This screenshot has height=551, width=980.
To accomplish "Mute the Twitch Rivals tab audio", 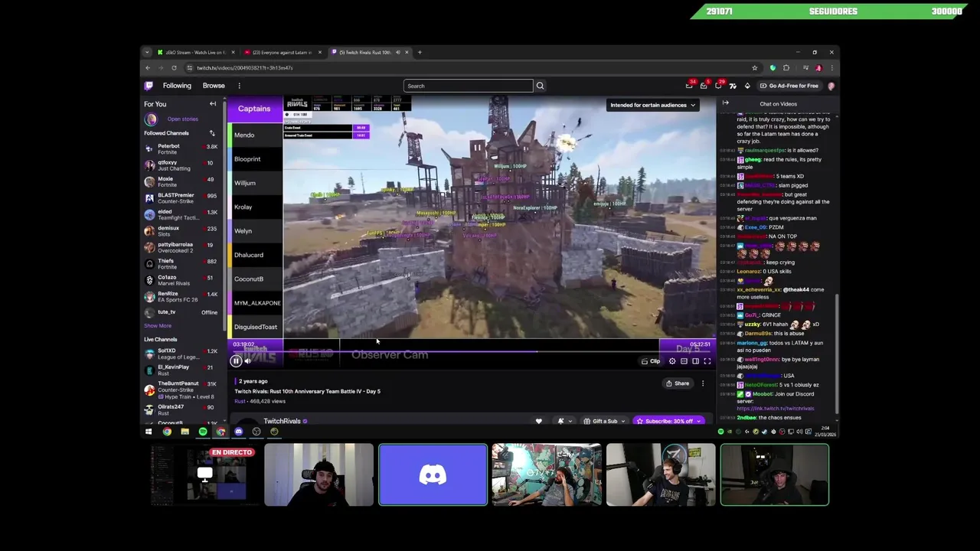I will coord(397,52).
